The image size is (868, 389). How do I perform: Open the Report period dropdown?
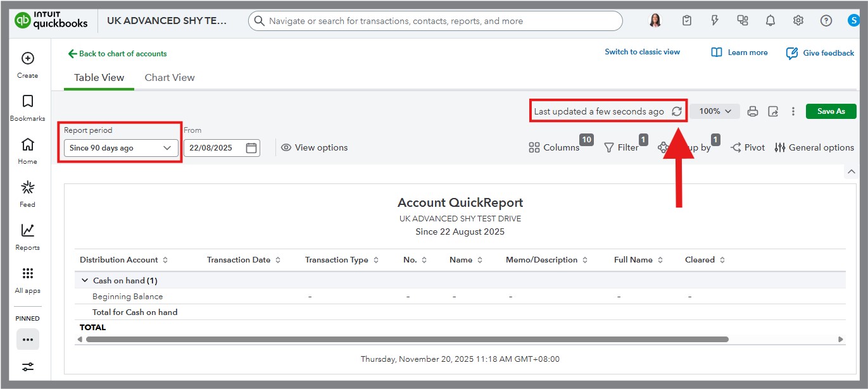click(x=120, y=148)
